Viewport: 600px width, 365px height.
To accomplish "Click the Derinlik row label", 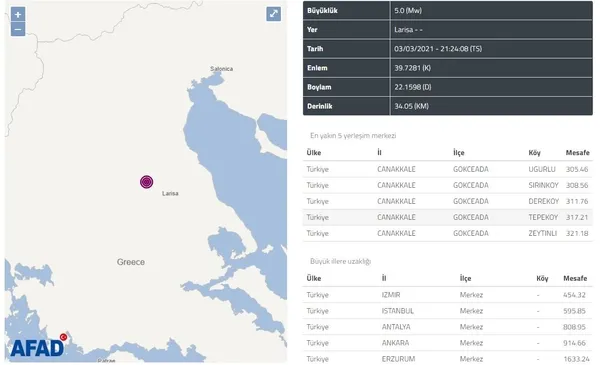I will click(x=320, y=106).
